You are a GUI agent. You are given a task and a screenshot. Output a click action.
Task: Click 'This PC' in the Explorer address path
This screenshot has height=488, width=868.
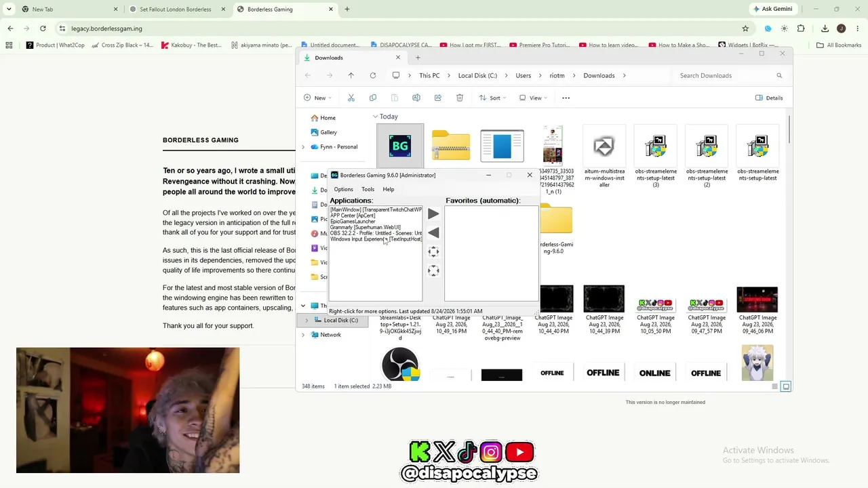429,75
